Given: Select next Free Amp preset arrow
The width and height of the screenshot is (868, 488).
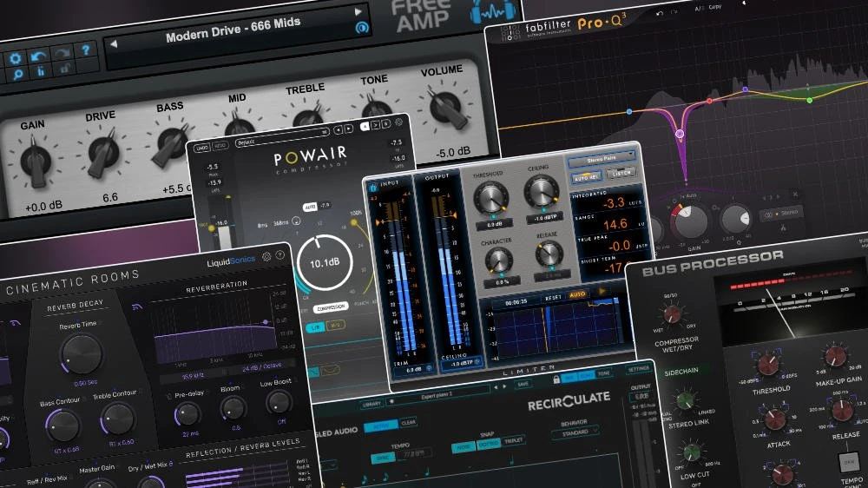Looking at the screenshot, I should click(358, 11).
